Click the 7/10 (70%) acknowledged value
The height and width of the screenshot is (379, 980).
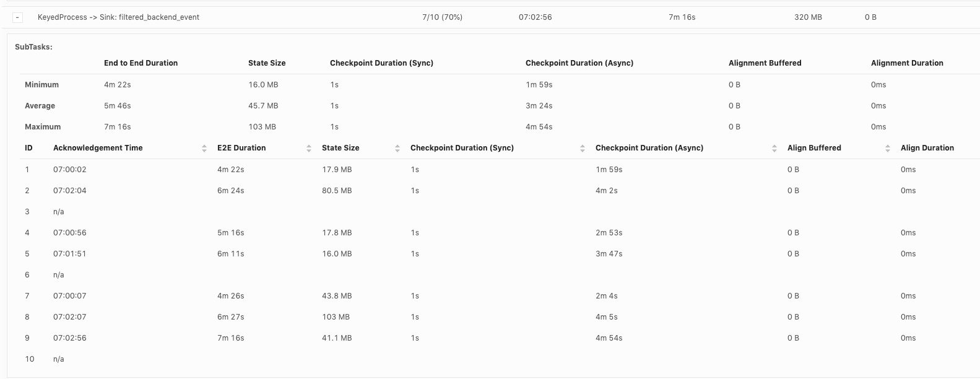(x=442, y=17)
